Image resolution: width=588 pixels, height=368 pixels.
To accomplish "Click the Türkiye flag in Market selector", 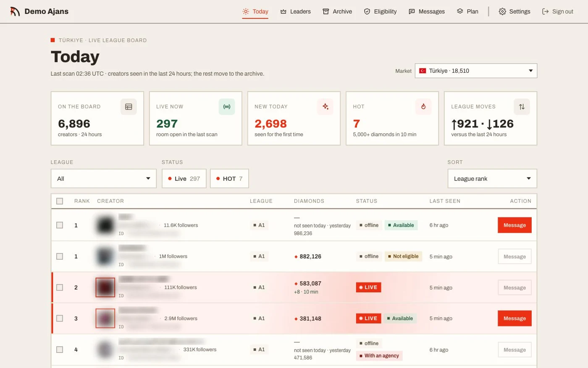I will (x=423, y=71).
